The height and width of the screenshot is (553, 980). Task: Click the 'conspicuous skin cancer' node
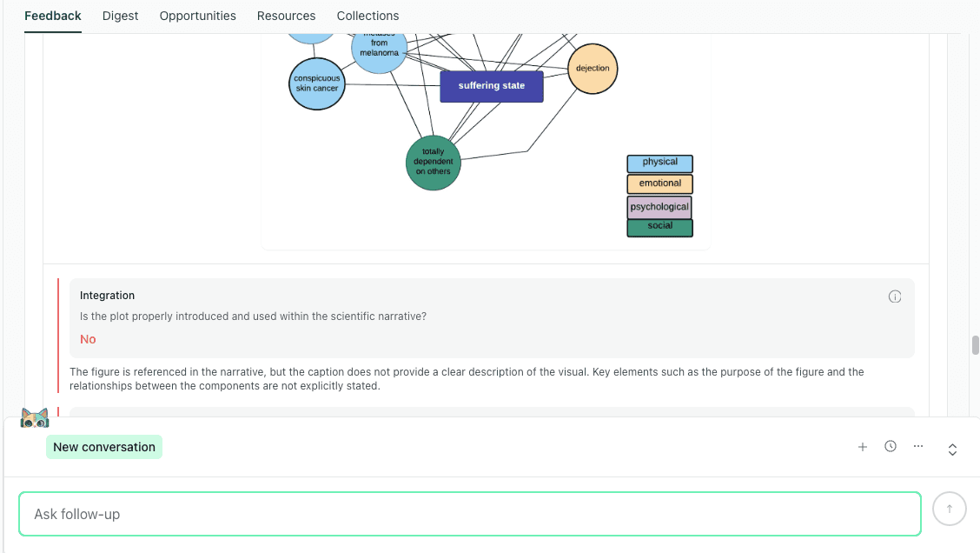[x=316, y=83]
